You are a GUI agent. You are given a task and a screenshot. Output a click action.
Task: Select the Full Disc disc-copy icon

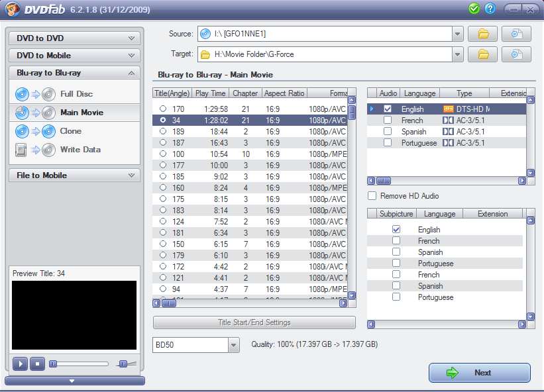pyautogui.click(x=35, y=94)
